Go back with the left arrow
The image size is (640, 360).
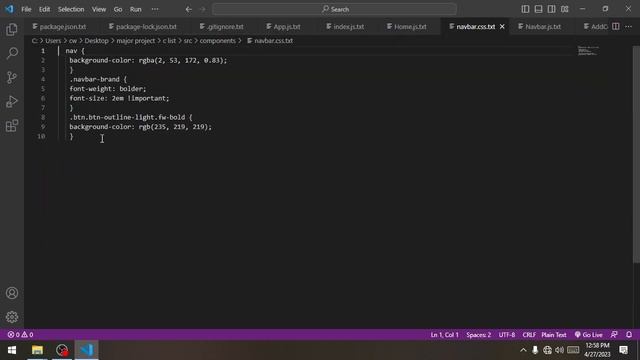pyautogui.click(x=189, y=9)
